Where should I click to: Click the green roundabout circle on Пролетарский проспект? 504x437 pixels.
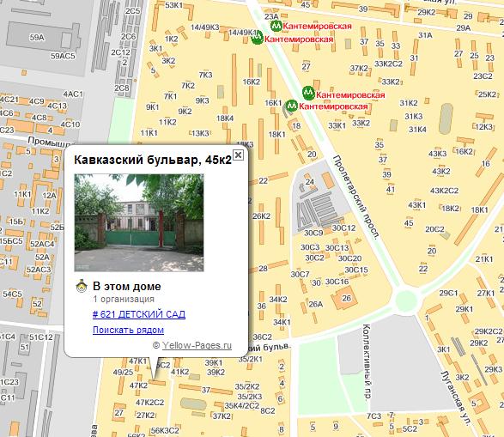(x=406, y=300)
